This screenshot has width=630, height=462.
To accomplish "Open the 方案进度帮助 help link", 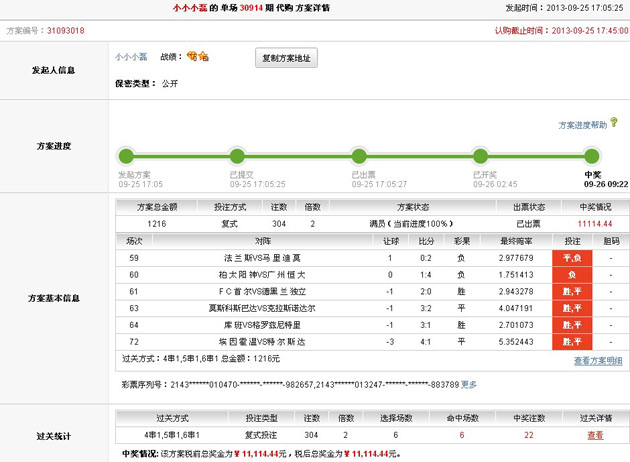I will [x=582, y=126].
